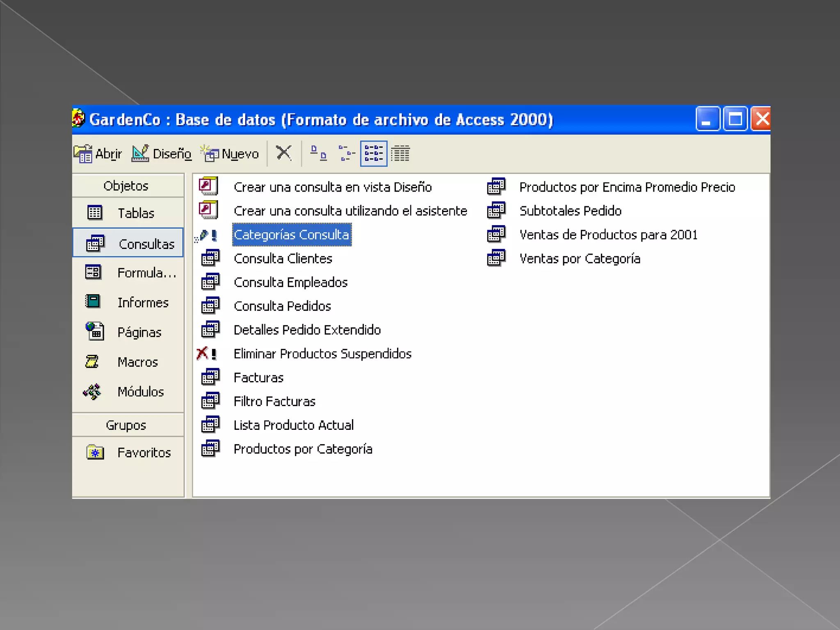Select 'Eliminar Productos Suspendidos' query
Image resolution: width=840 pixels, height=630 pixels.
click(x=323, y=354)
